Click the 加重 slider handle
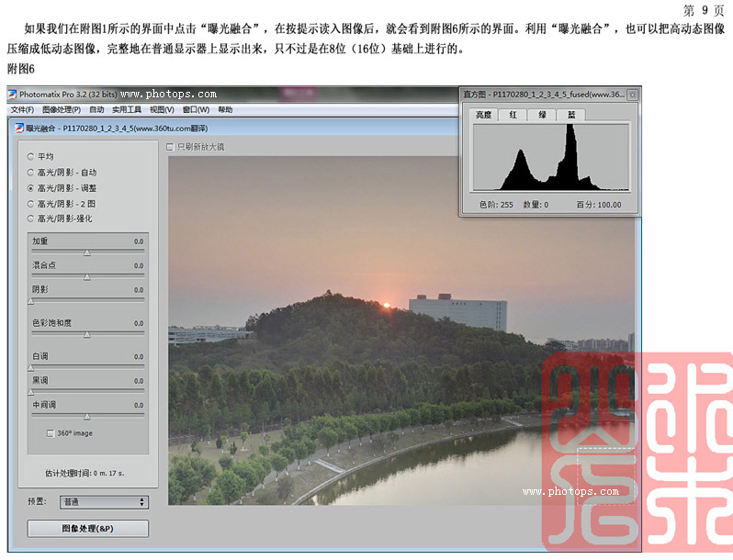733x560 pixels. click(87, 253)
